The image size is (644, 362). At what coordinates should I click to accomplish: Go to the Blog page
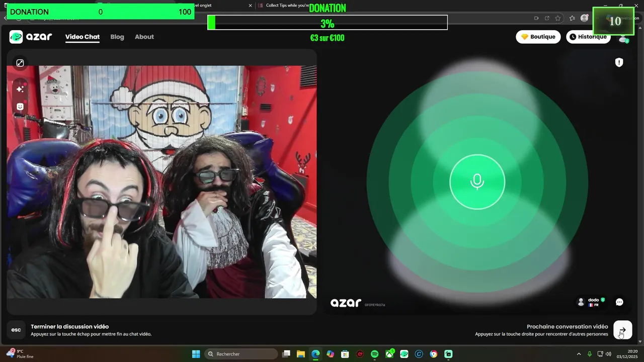117,37
